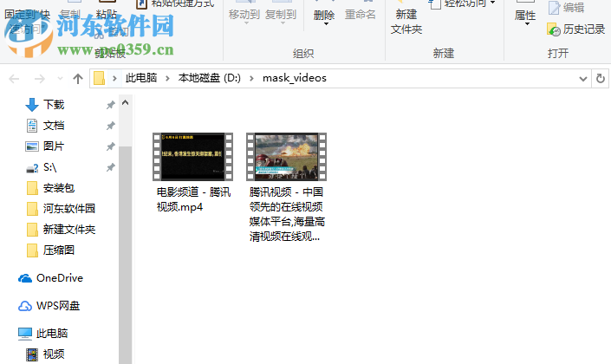Image resolution: width=611 pixels, height=364 pixels.
Task: Open 历史记录 history
Action: (576, 29)
